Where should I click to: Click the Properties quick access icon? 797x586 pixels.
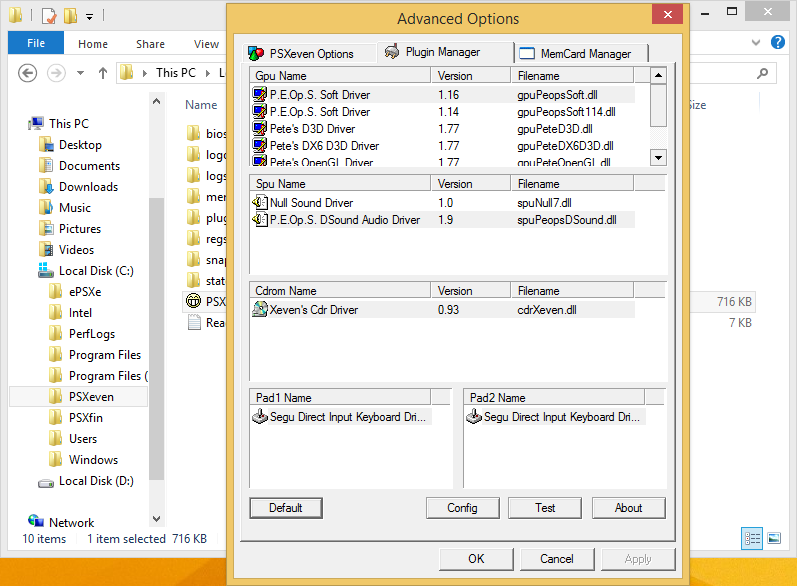[48, 16]
